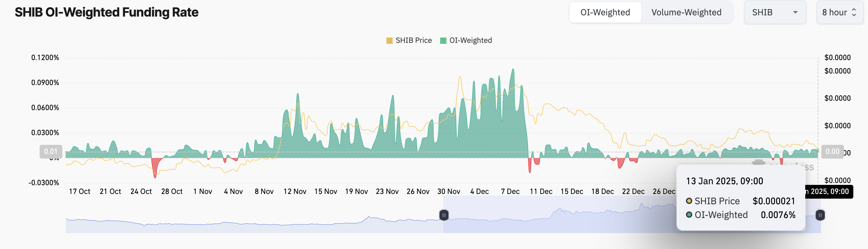Click the 7 Dec date label
Screen dimensions: 868x249
point(510,192)
